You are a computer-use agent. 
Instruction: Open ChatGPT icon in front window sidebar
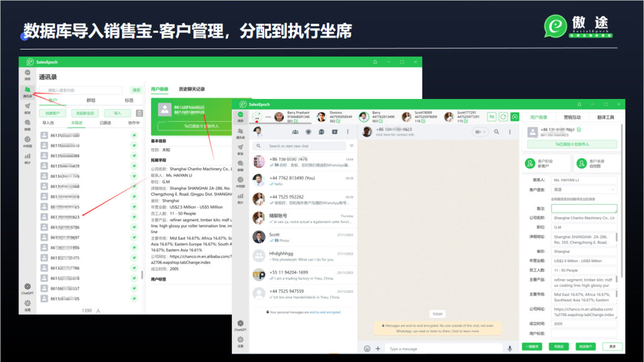coord(241,326)
